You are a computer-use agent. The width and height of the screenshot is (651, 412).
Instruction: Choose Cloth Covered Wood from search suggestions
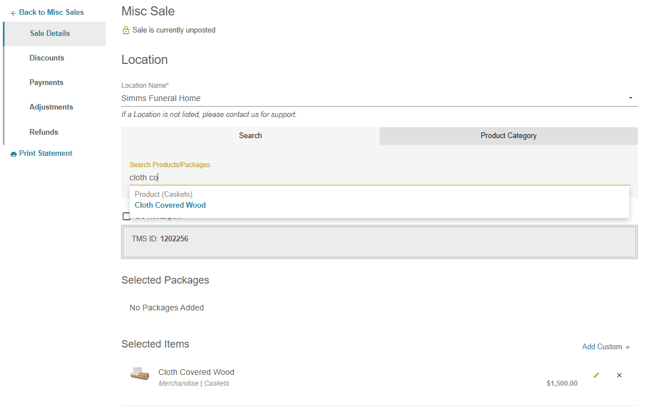tap(170, 205)
